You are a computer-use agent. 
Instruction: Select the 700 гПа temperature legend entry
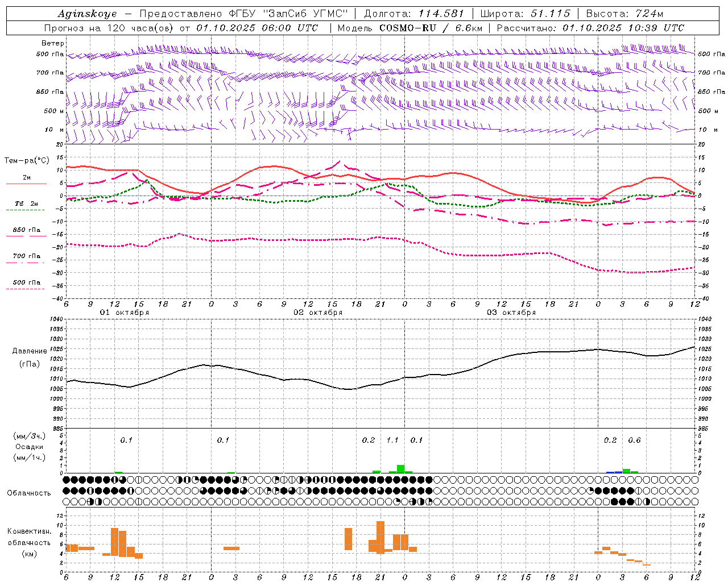point(26,256)
